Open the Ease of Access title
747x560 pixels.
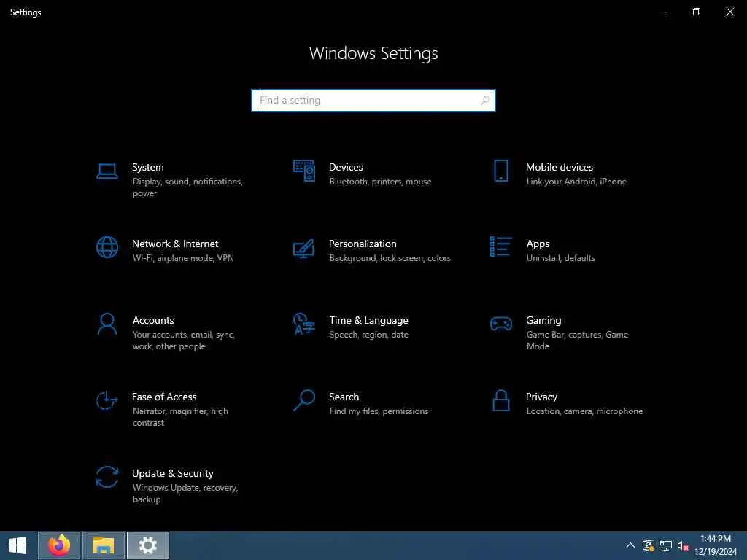pos(164,397)
